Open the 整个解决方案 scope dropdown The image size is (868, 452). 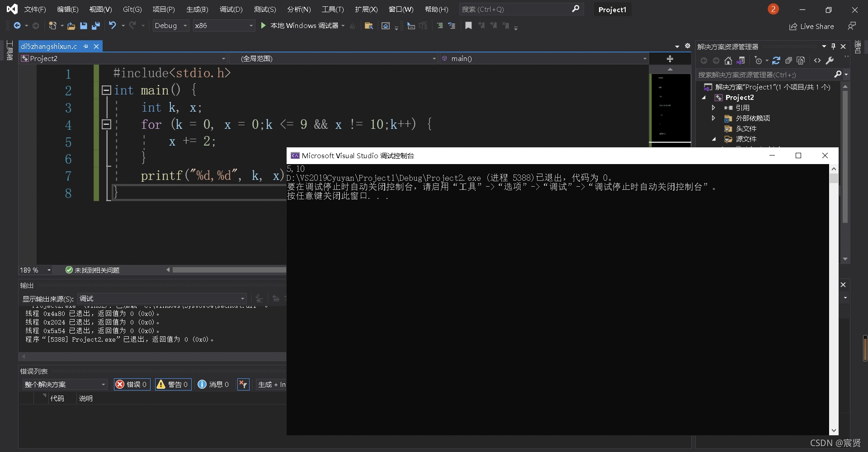click(x=65, y=384)
